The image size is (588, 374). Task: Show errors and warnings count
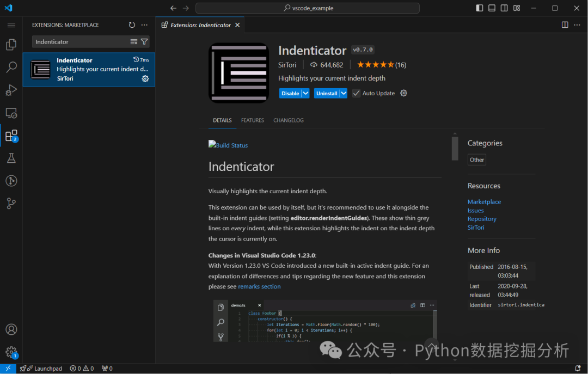click(x=82, y=369)
